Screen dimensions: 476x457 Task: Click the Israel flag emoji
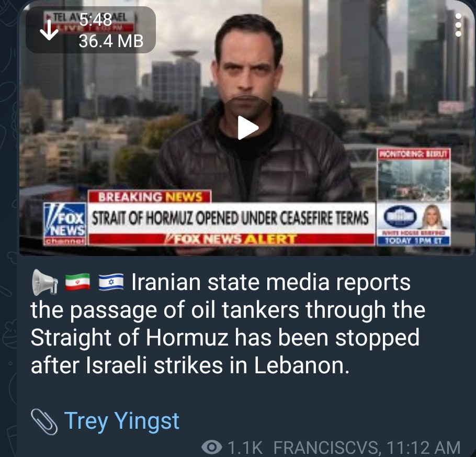111,282
